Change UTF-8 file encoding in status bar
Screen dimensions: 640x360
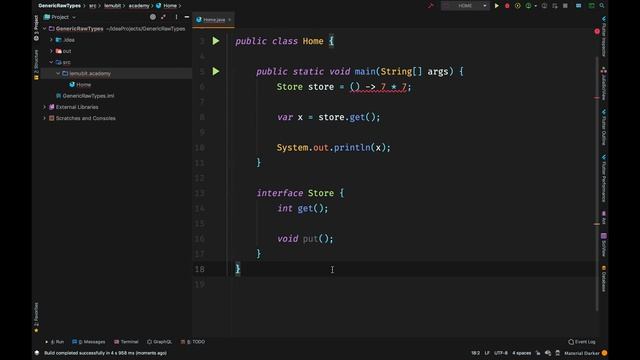click(501, 353)
